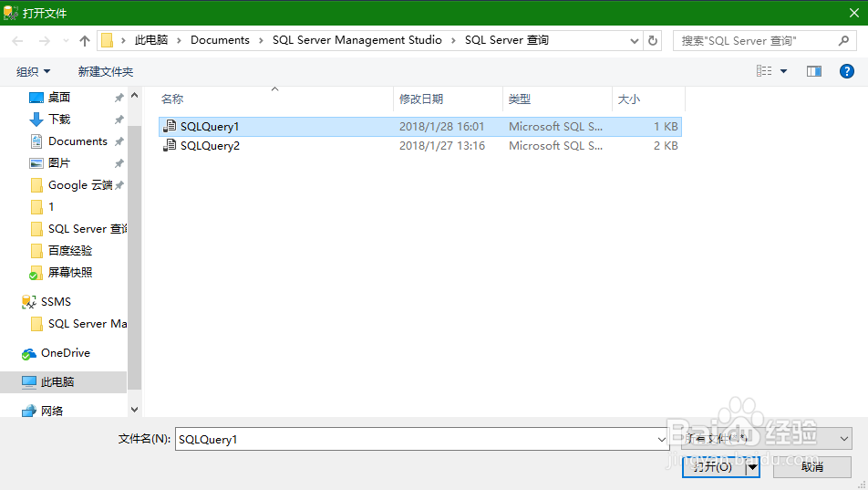Viewport: 868px width, 490px height.
Task: Click the 打开(O) button
Action: point(713,467)
